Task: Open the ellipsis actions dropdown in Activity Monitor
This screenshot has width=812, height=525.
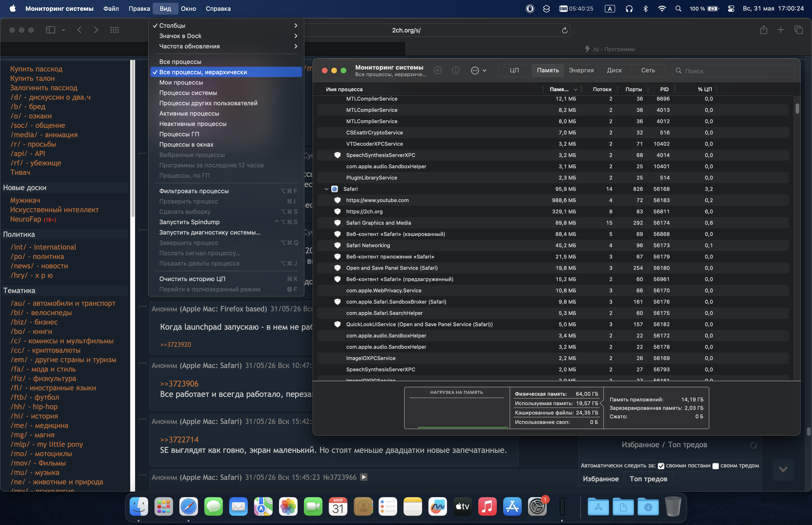Action: pos(478,71)
